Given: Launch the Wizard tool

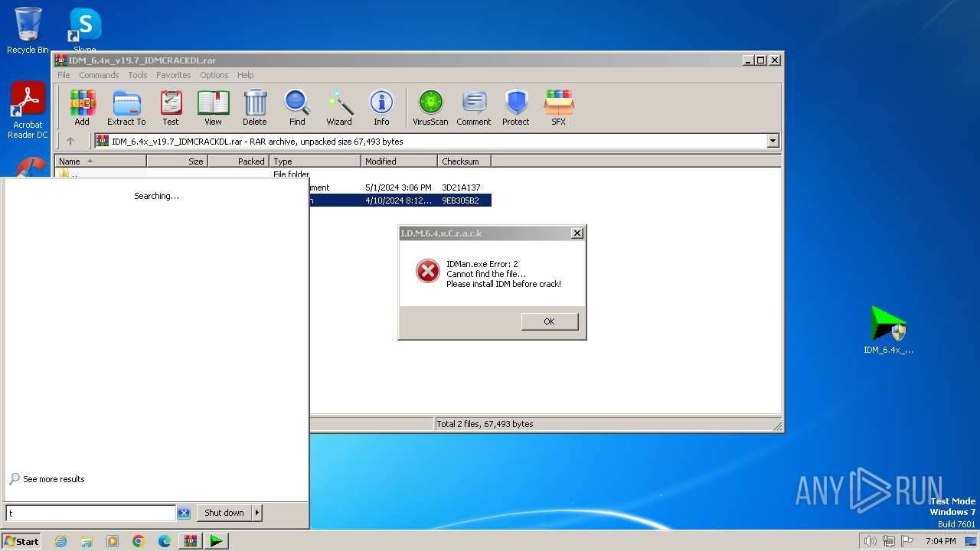Looking at the screenshot, I should tap(339, 107).
